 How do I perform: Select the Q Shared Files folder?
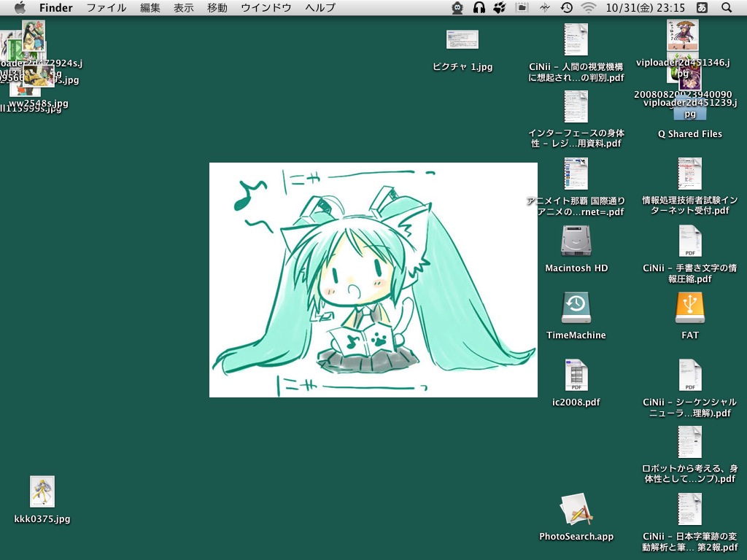pos(690,113)
